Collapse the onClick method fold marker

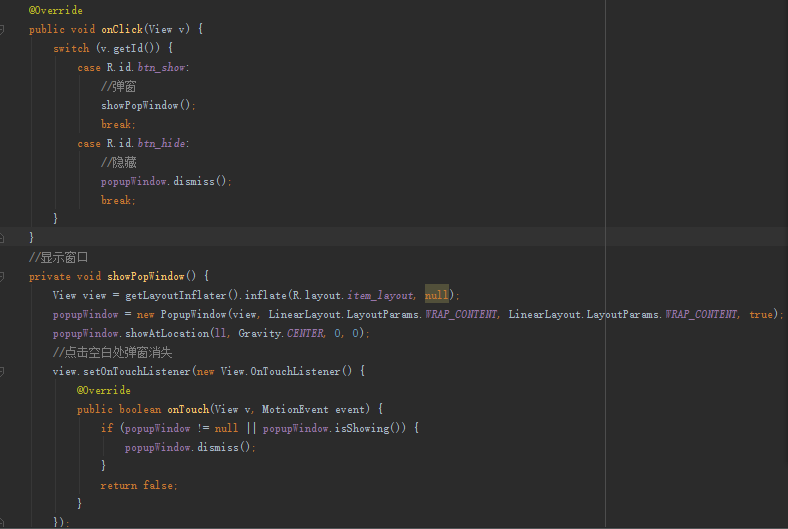pyautogui.click(x=2, y=30)
